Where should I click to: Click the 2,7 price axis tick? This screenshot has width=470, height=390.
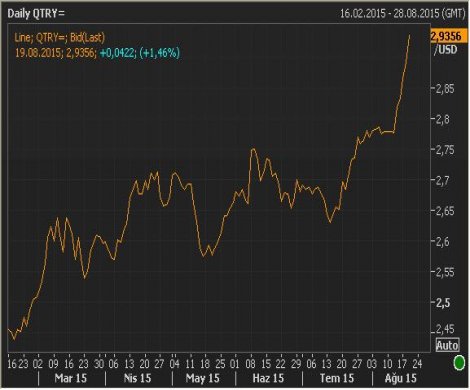point(442,181)
